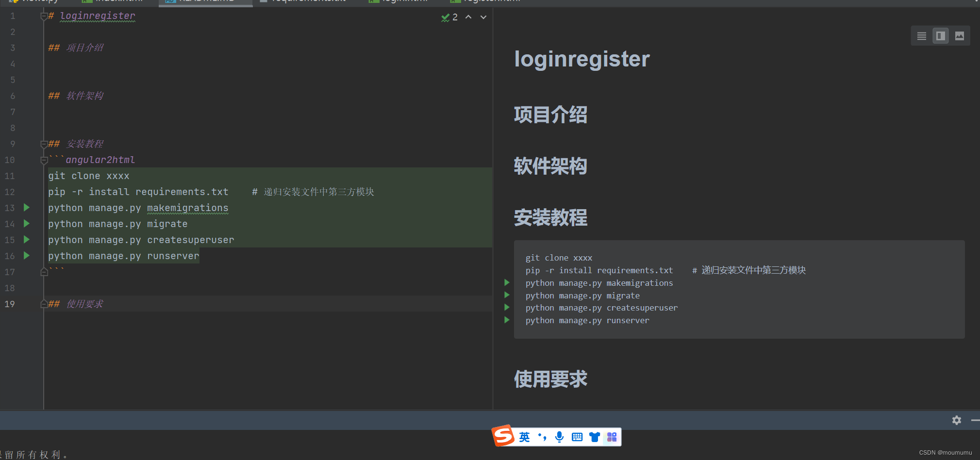Place cursor on '## 安装教程' heading text in editor

[x=76, y=144]
